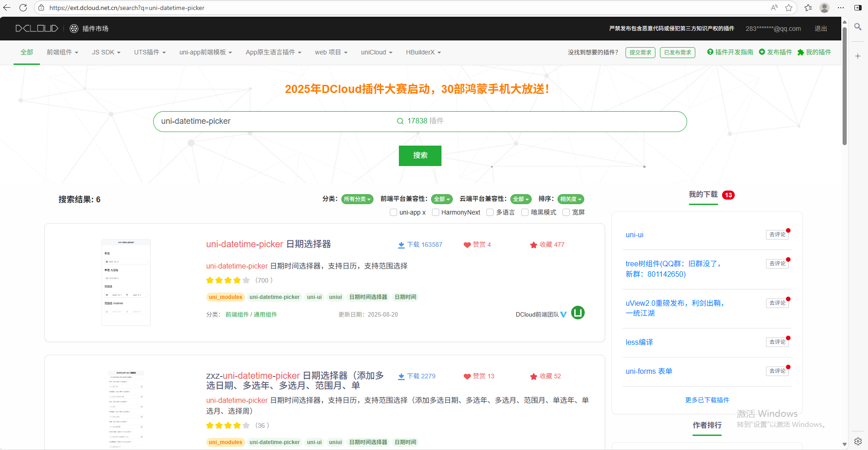Open the uni-datetime-picker preview thumbnail

tap(126, 282)
